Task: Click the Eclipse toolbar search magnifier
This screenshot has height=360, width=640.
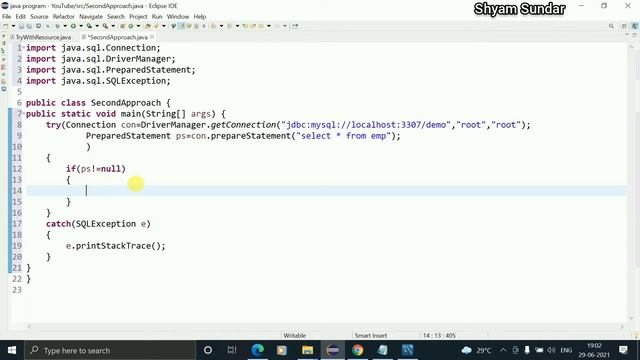Action: click(611, 26)
